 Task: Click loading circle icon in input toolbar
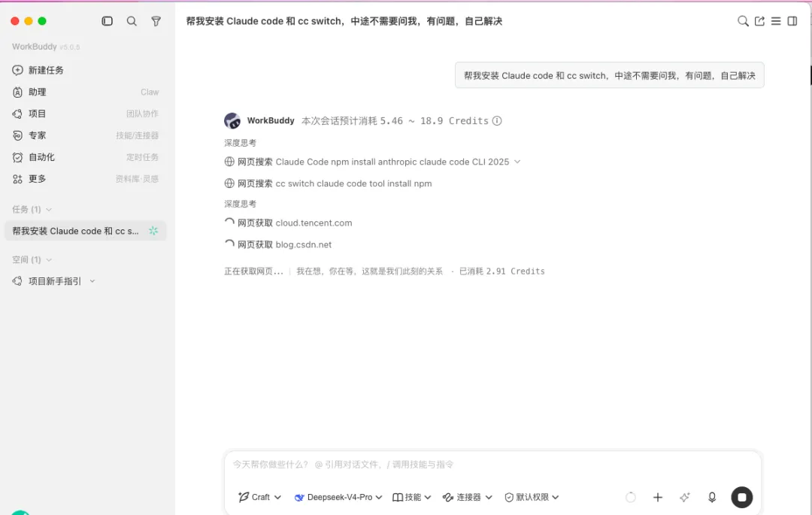coord(630,498)
